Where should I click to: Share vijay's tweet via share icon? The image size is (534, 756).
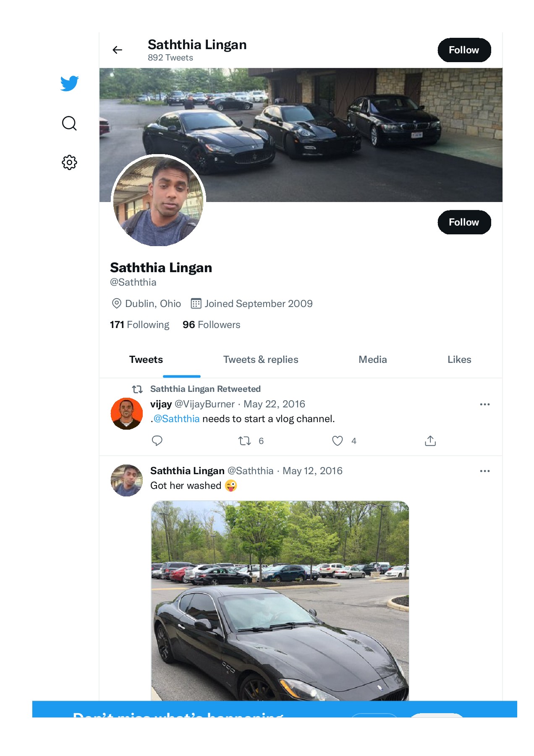click(x=430, y=441)
